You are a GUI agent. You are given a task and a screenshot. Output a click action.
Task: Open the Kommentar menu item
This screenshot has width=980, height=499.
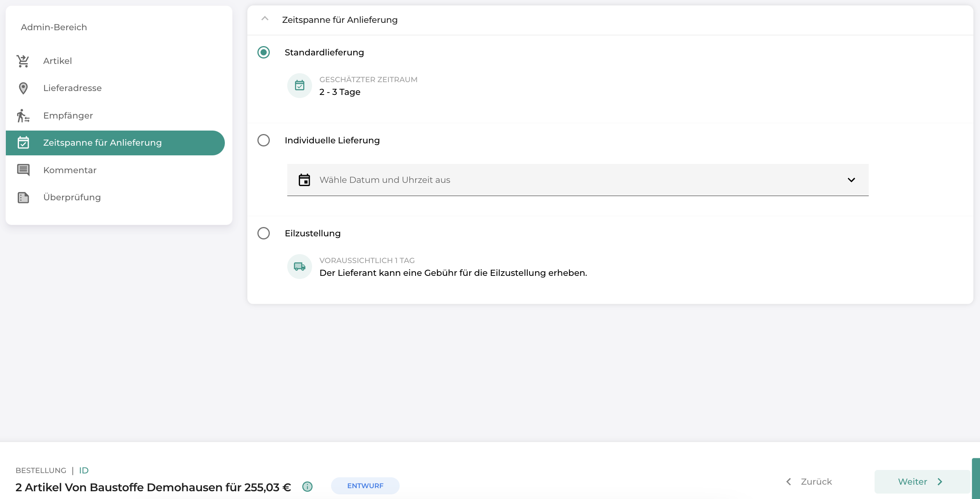(x=116, y=170)
